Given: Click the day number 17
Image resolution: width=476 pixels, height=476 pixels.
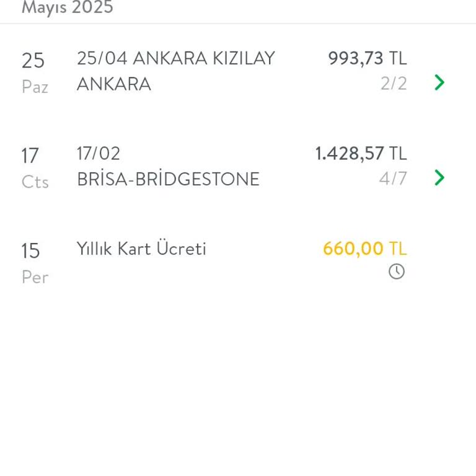Looking at the screenshot, I should click(30, 156).
